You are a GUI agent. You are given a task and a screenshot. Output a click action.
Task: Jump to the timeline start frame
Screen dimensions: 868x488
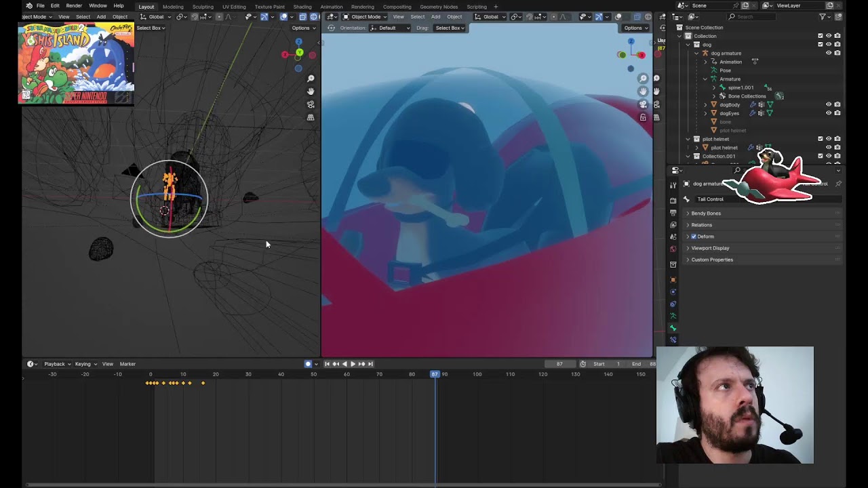tap(328, 364)
